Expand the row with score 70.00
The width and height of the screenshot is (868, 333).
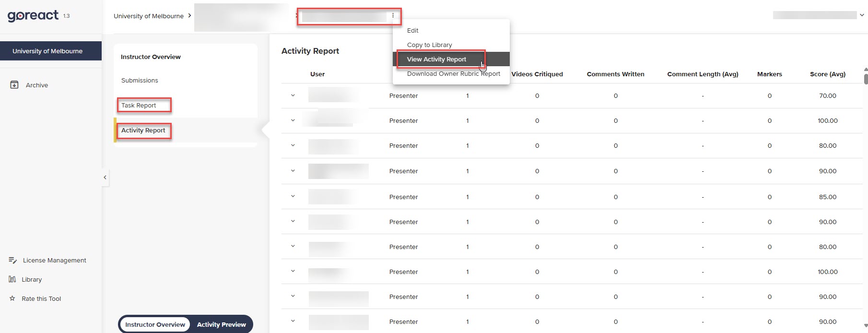click(293, 95)
